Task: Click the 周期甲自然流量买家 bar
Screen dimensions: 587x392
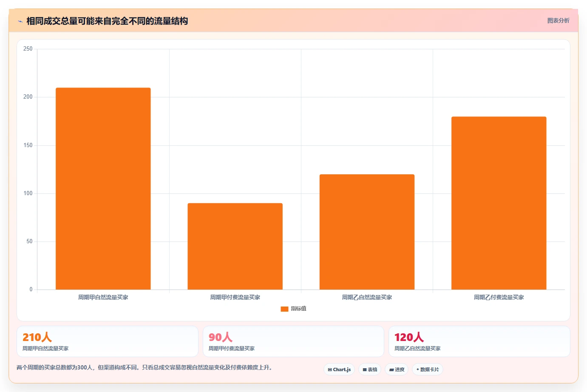Action: [103, 189]
